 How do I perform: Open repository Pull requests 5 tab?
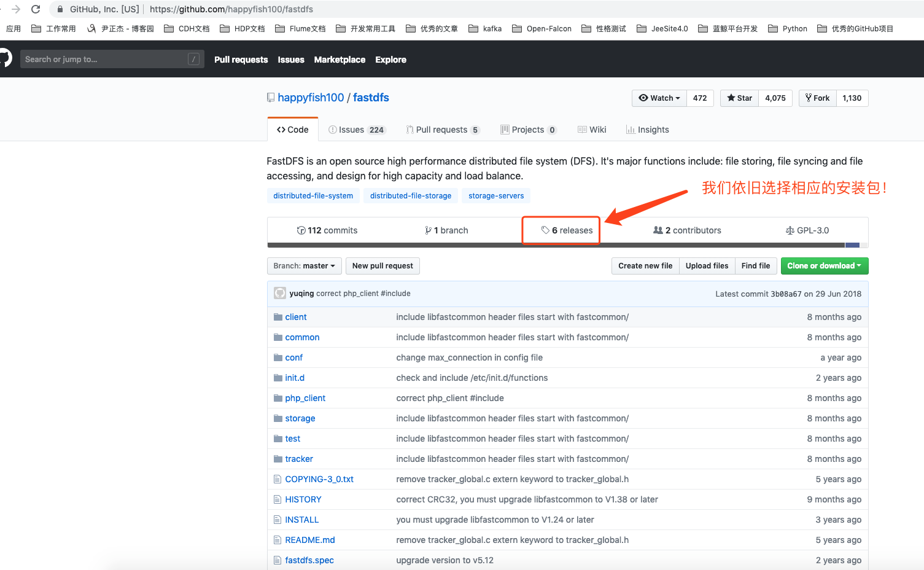(x=443, y=130)
